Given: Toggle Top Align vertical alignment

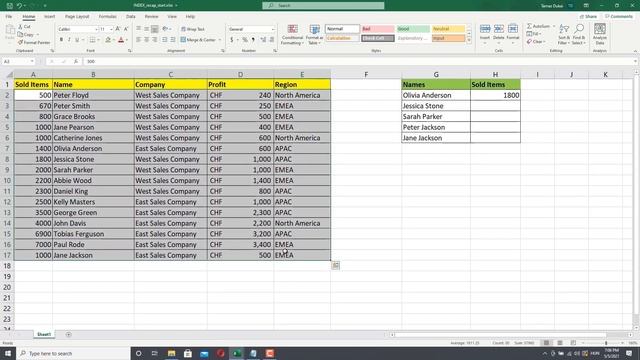Looking at the screenshot, I should coord(138,29).
